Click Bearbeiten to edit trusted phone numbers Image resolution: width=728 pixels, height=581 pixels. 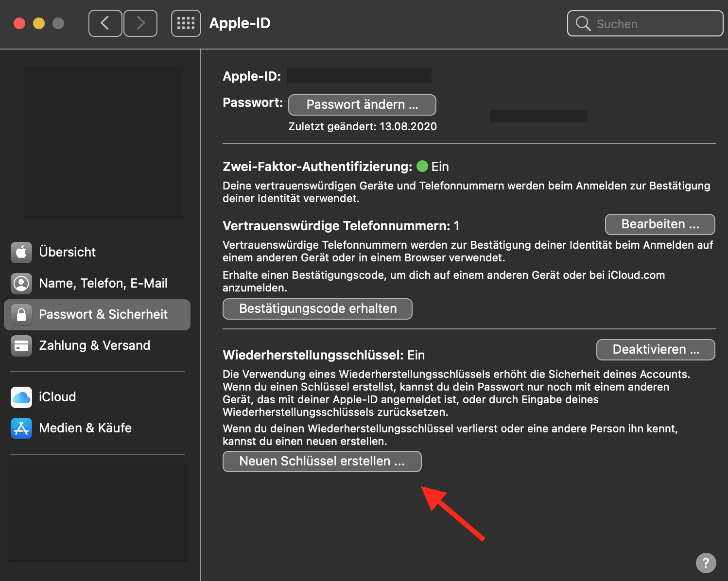tap(660, 224)
